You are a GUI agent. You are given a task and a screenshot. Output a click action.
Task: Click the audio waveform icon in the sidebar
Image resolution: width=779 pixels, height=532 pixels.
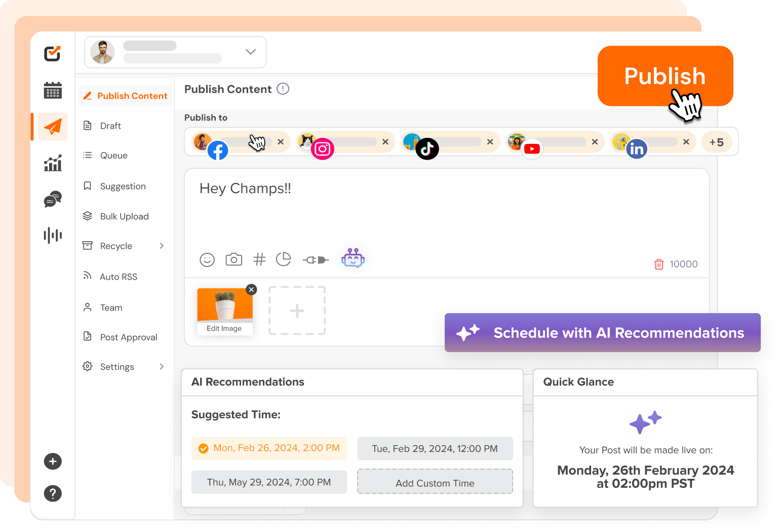pos(52,235)
